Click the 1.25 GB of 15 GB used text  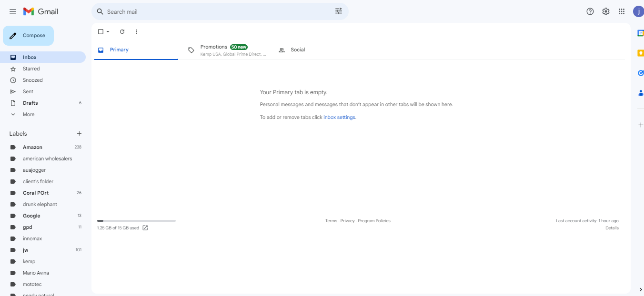click(x=118, y=228)
